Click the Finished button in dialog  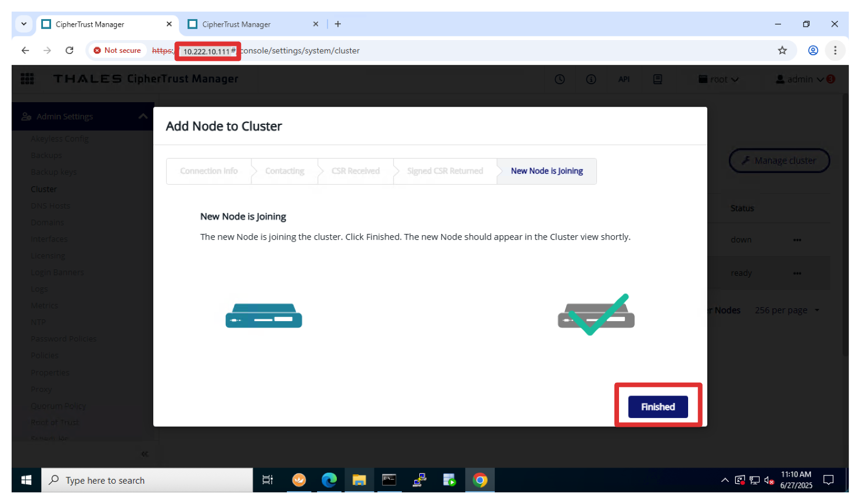coord(657,407)
